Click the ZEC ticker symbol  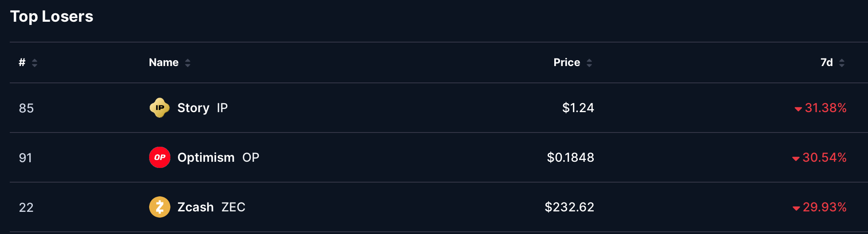point(233,207)
